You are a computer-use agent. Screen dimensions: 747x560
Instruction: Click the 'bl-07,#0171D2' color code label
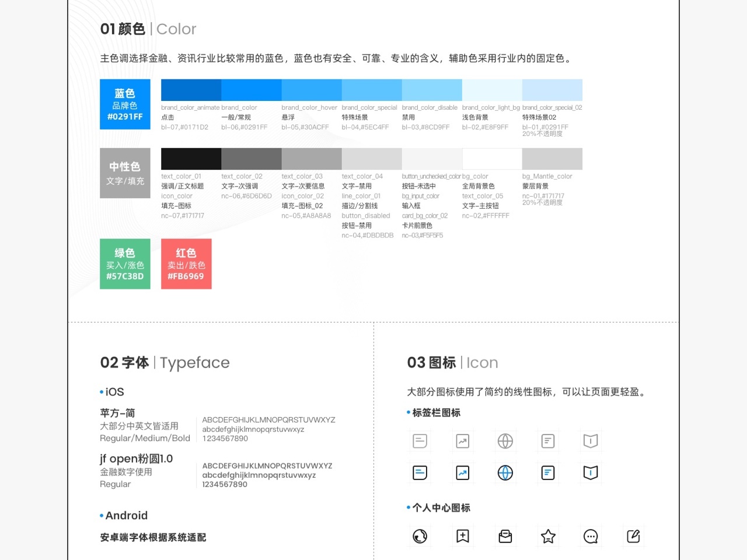coord(184,127)
